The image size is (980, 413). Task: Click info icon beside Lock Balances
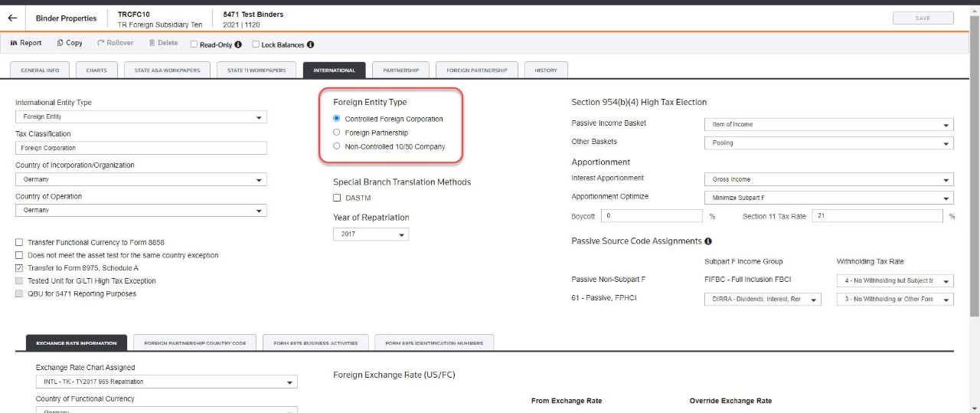[310, 44]
